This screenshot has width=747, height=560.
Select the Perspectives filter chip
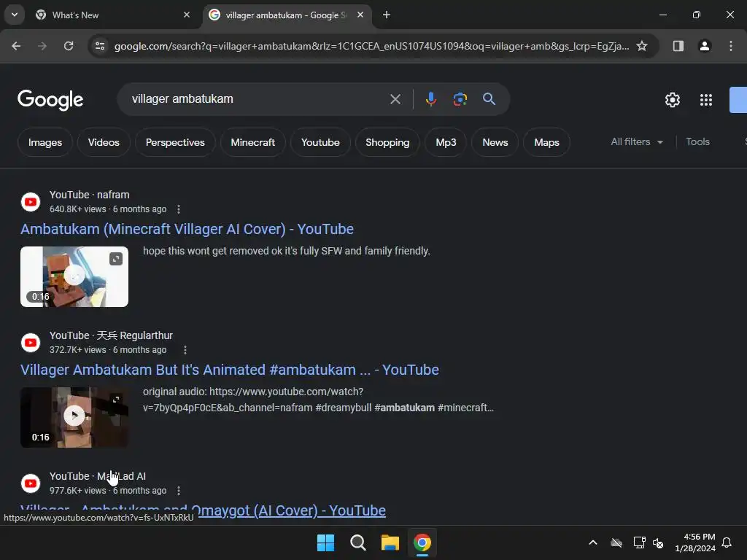pos(175,142)
